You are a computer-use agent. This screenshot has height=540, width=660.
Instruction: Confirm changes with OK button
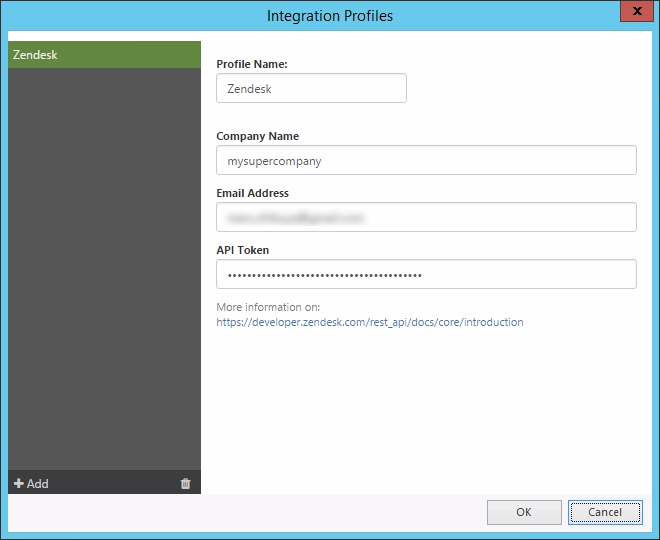pos(524,512)
